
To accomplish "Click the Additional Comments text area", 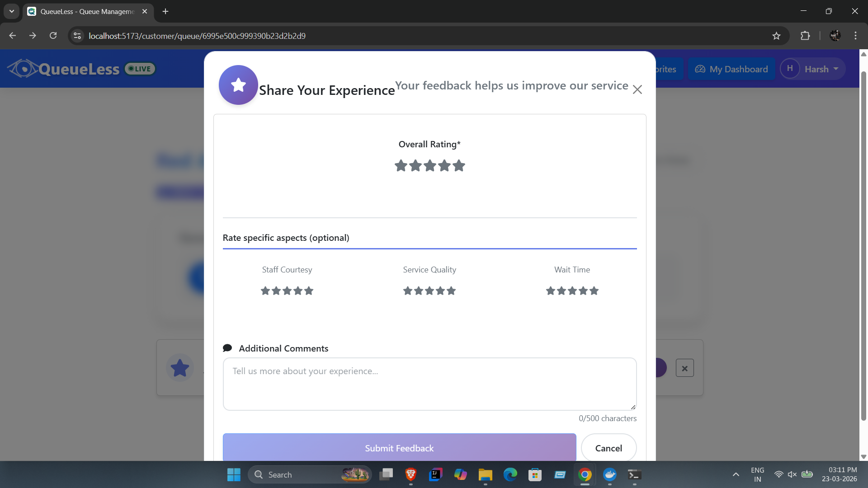I will pos(429,384).
